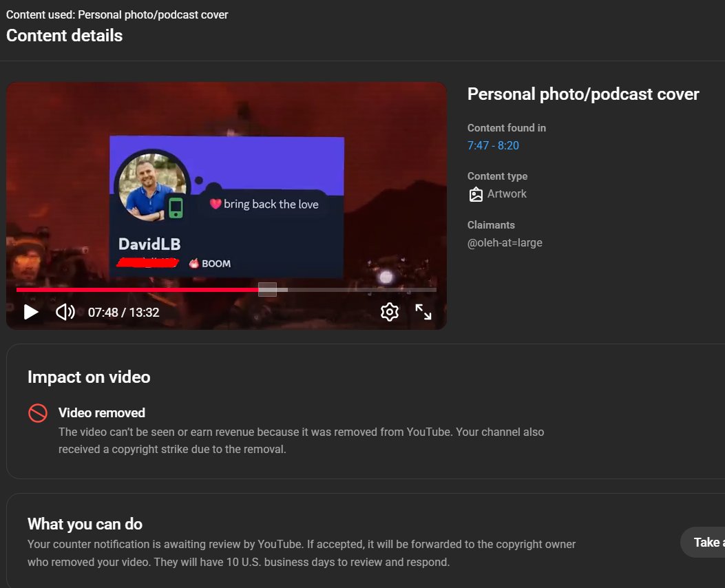The height and width of the screenshot is (588, 725).
Task: Click the green mobile phone status icon
Action: tap(176, 208)
